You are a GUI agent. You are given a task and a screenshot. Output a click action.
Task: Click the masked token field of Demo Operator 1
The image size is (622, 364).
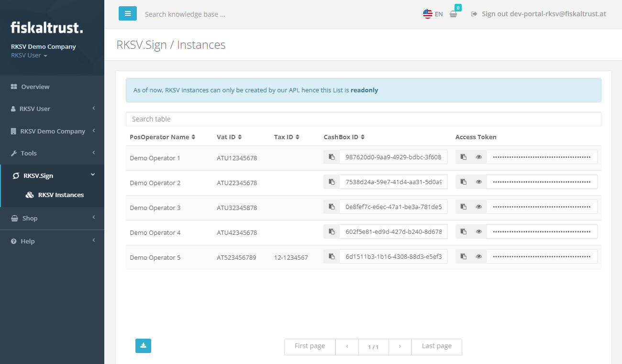[x=542, y=157]
